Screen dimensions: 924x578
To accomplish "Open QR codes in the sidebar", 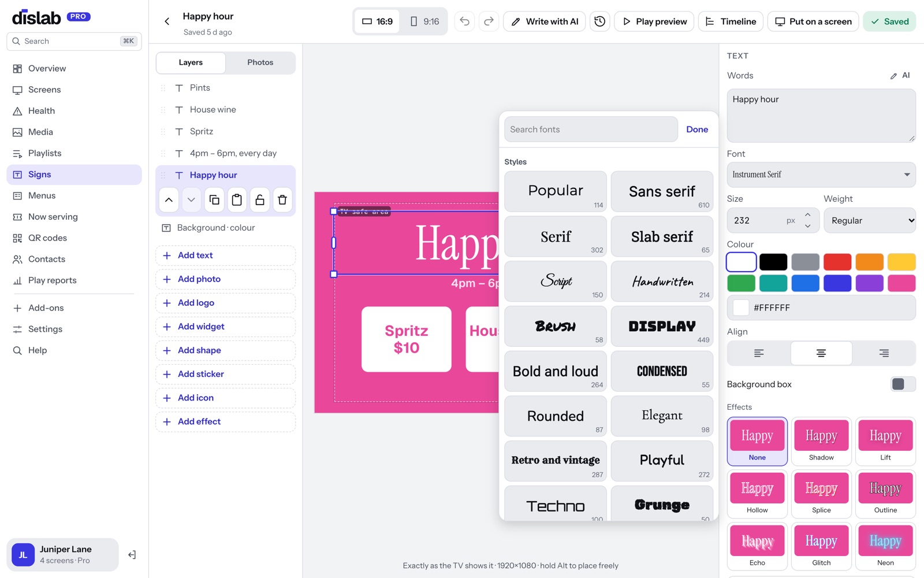I will 74,238.
